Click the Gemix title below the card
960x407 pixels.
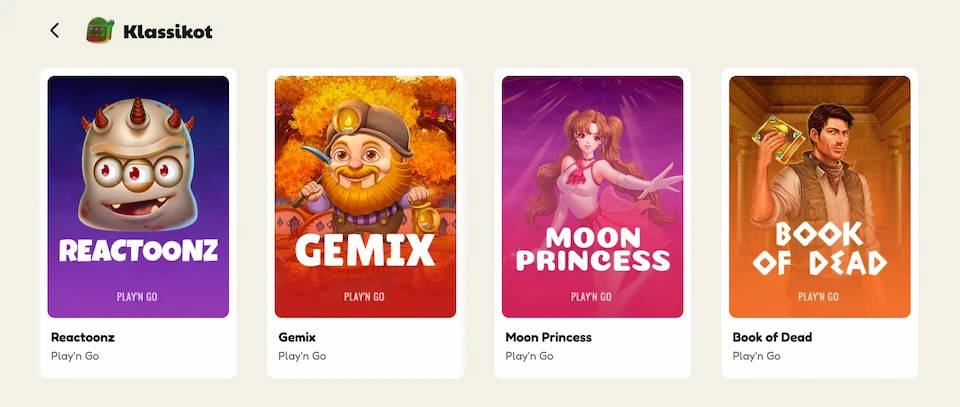pyautogui.click(x=297, y=337)
